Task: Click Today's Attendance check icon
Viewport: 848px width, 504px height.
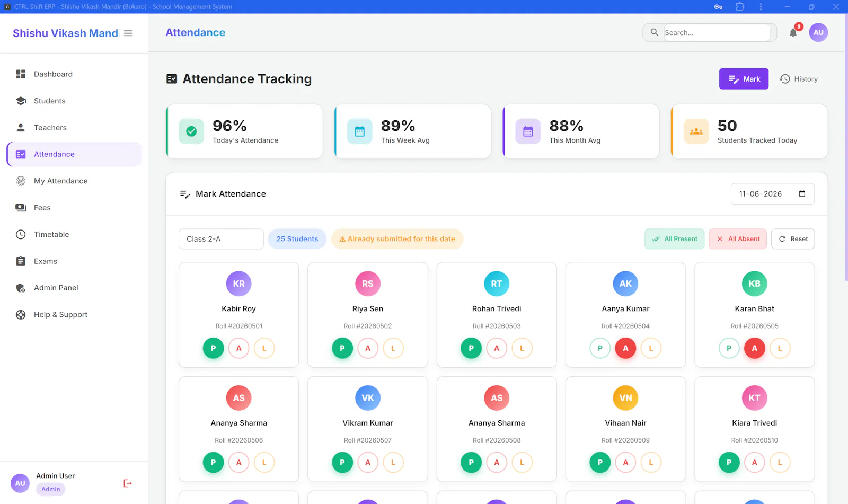Action: pos(191,131)
